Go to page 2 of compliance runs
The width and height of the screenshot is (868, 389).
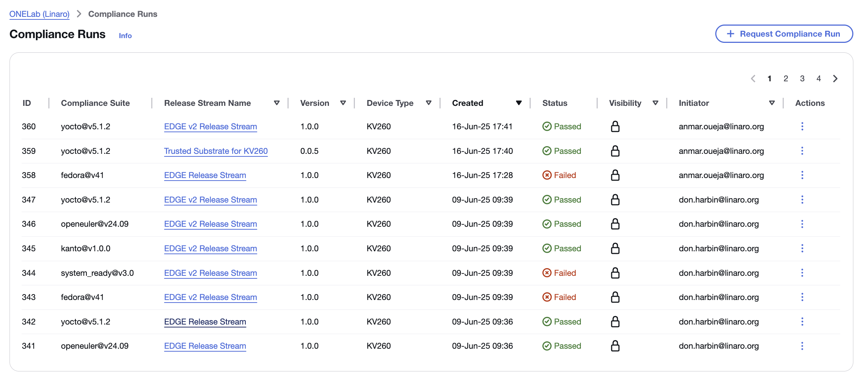(x=786, y=78)
